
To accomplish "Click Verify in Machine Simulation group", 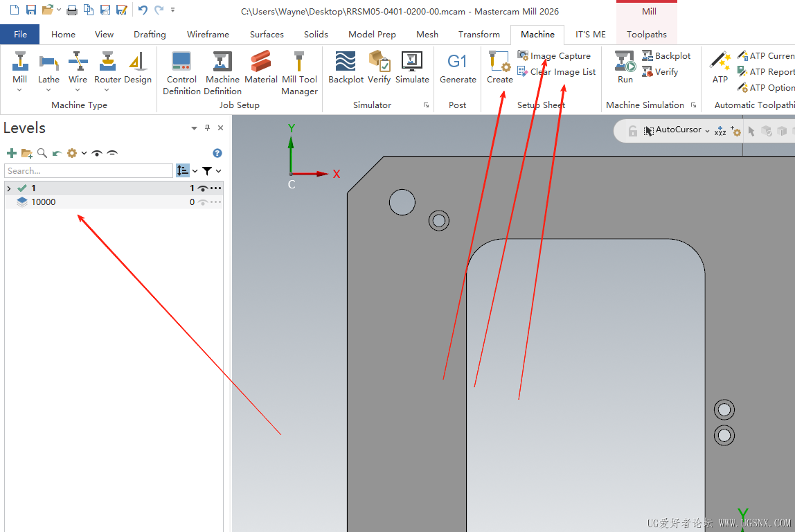I will point(660,71).
